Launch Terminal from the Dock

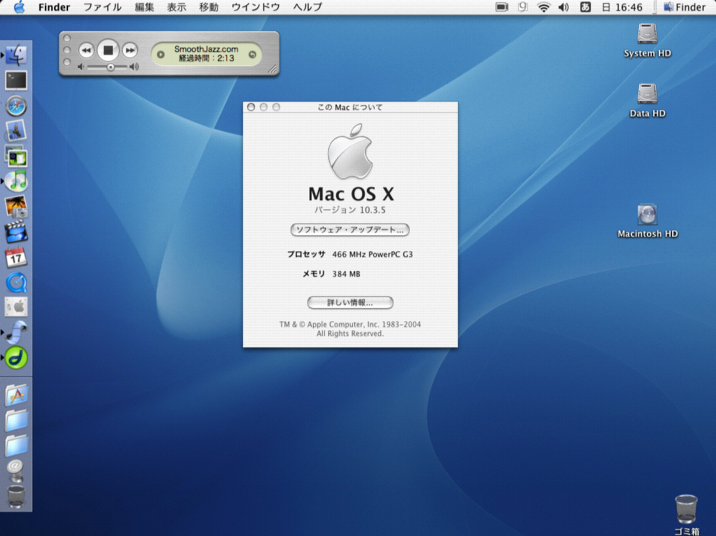tap(16, 80)
